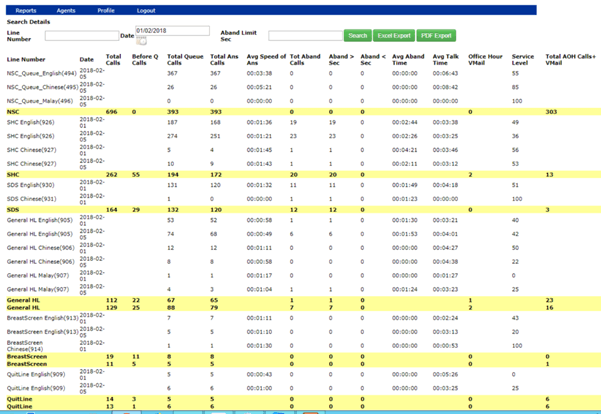Click the NSC summary row label
601x414 pixels.
(x=13, y=112)
